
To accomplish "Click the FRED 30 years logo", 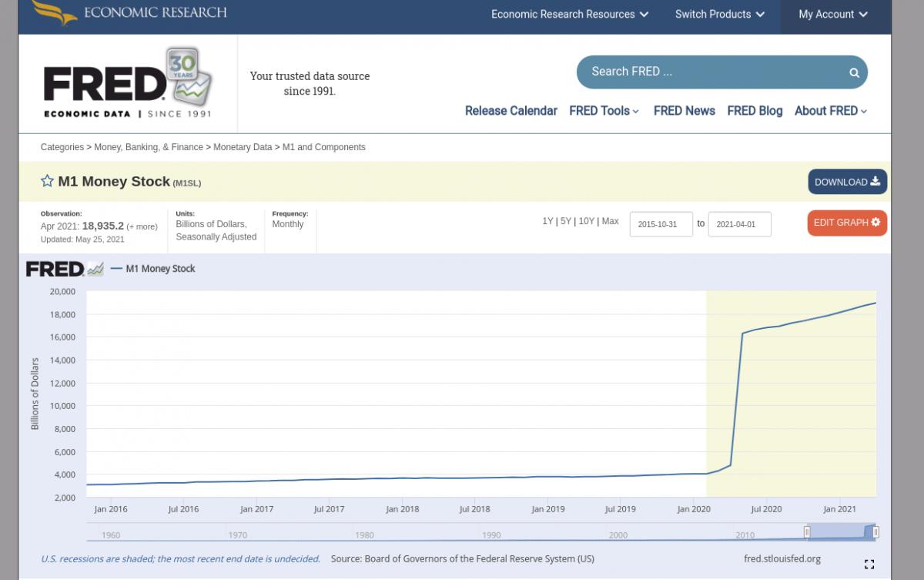I will [127, 83].
